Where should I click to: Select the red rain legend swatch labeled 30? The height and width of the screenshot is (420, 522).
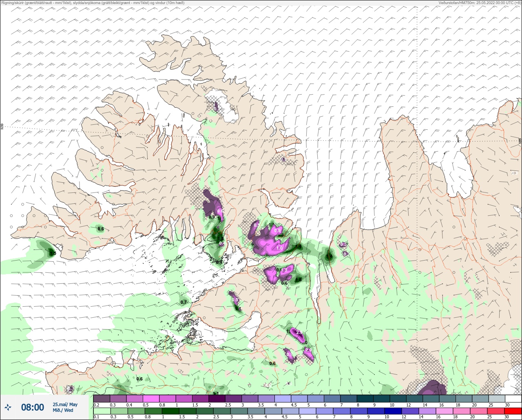[x=513, y=411]
